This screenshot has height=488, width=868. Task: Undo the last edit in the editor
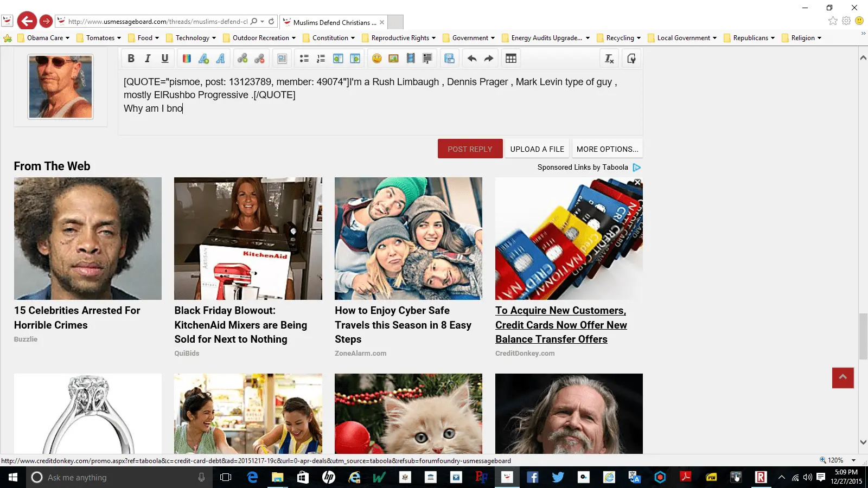click(x=472, y=59)
